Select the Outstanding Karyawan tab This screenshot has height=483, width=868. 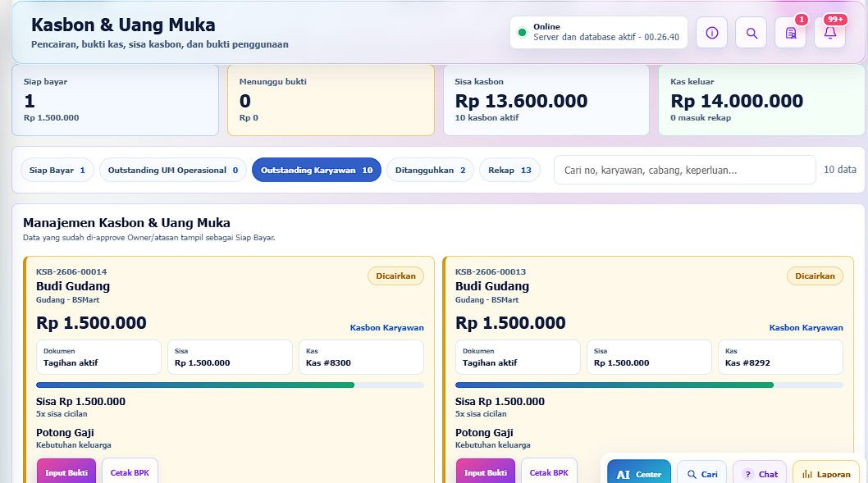[317, 170]
